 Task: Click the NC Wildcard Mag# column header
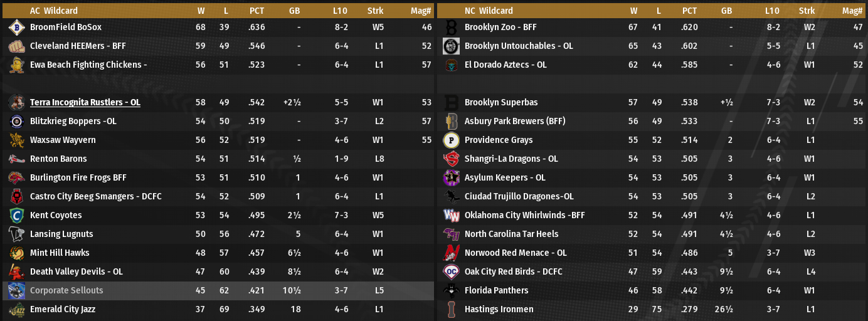click(x=852, y=11)
